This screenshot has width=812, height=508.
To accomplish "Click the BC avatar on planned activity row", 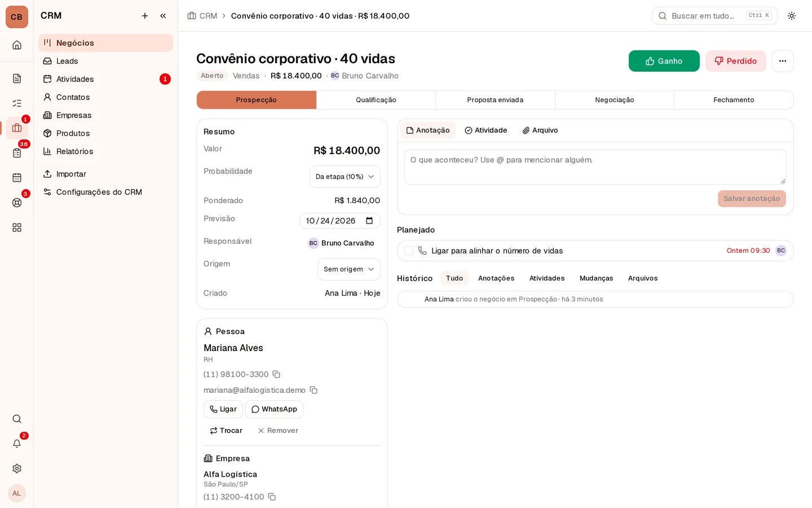I will [x=781, y=251].
